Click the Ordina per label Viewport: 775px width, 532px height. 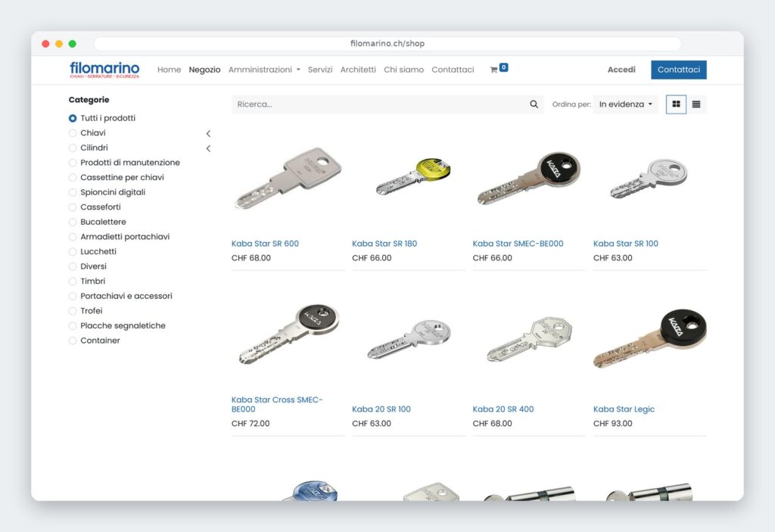tap(571, 104)
